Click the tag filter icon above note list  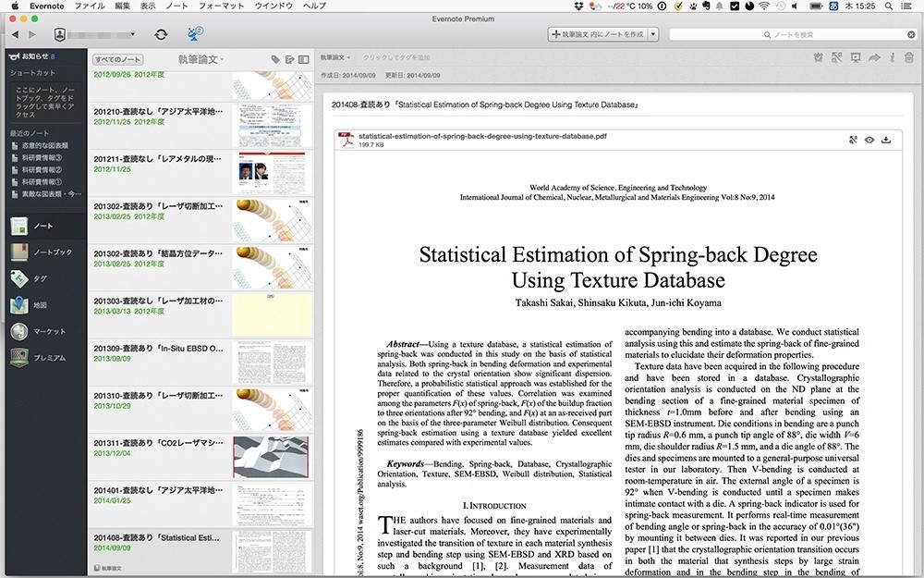[x=275, y=59]
